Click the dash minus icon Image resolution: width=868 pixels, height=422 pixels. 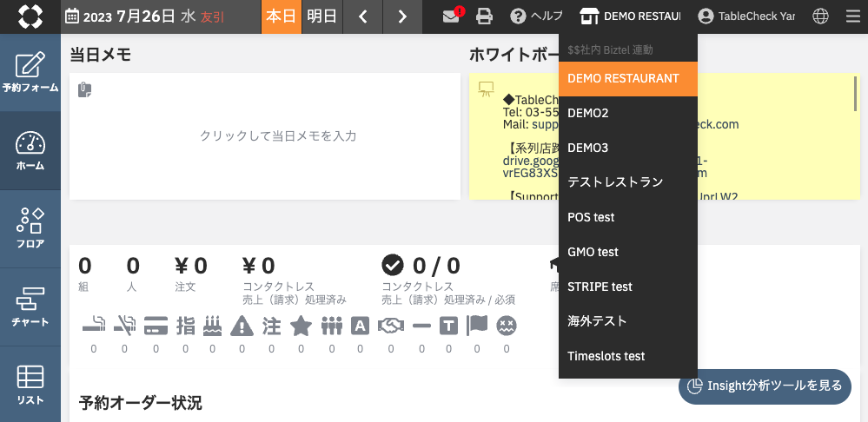(x=421, y=326)
